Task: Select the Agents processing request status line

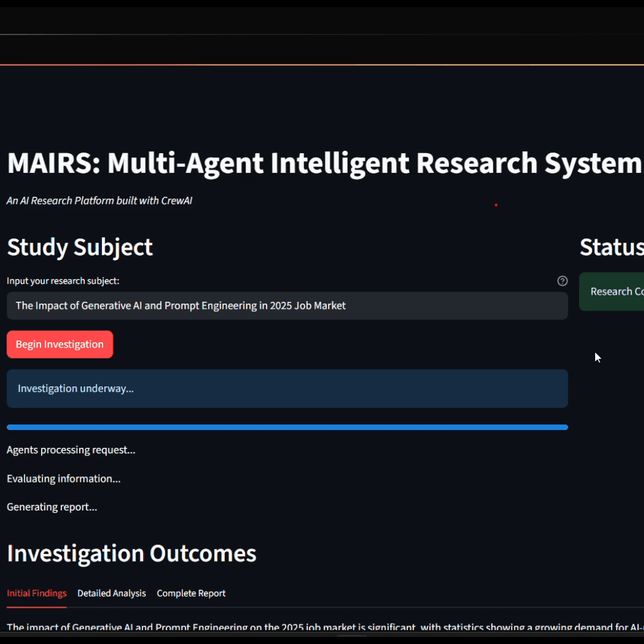Action: tap(71, 450)
